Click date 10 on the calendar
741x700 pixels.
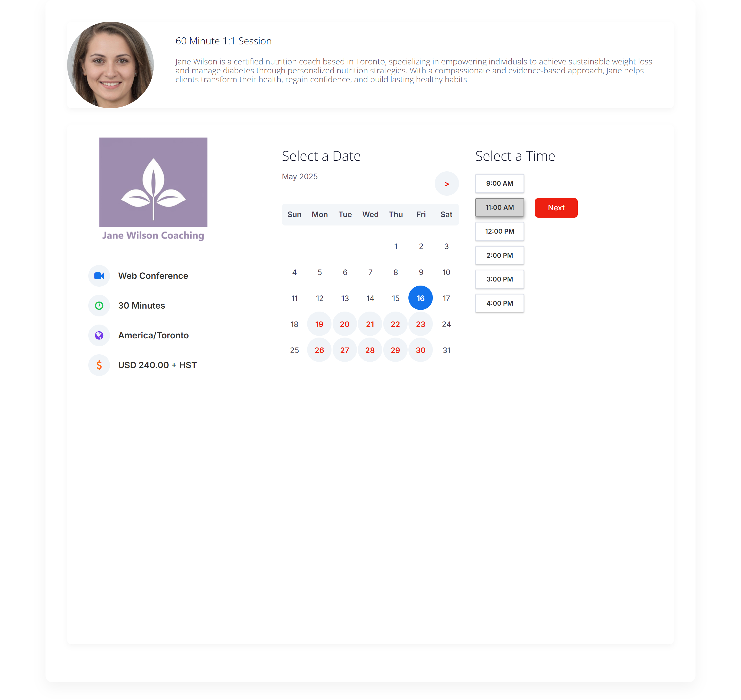(x=446, y=272)
